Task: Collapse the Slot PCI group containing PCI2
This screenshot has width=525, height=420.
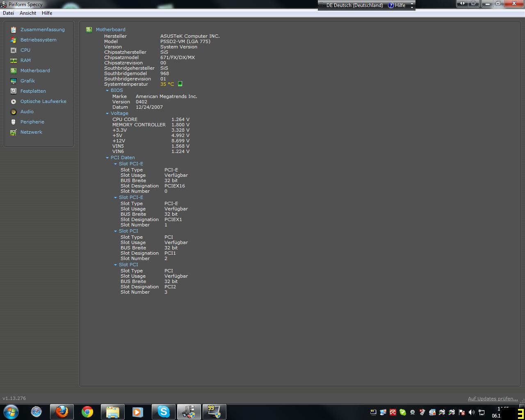Action: [x=116, y=265]
